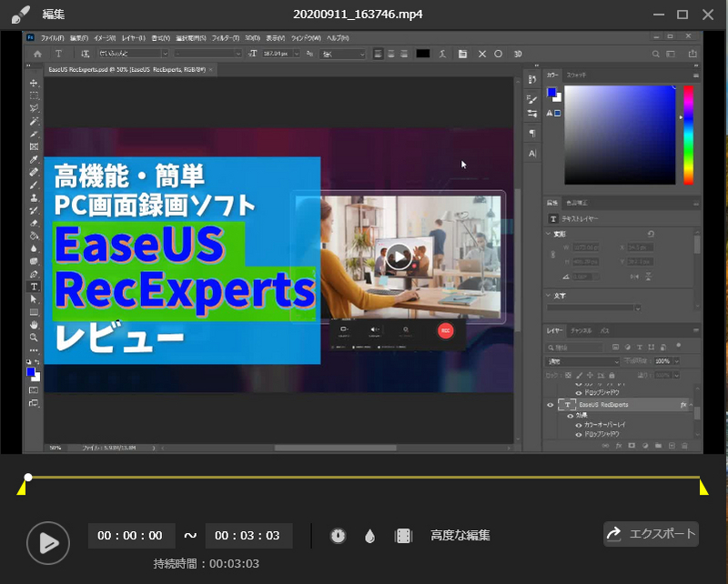
Task: Open the フィルター(T) menu
Action: click(225, 38)
